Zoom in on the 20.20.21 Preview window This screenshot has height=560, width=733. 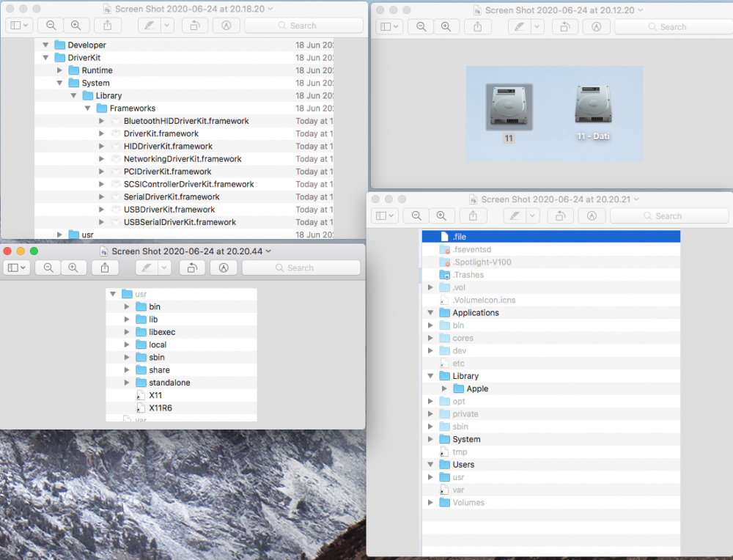pos(441,215)
